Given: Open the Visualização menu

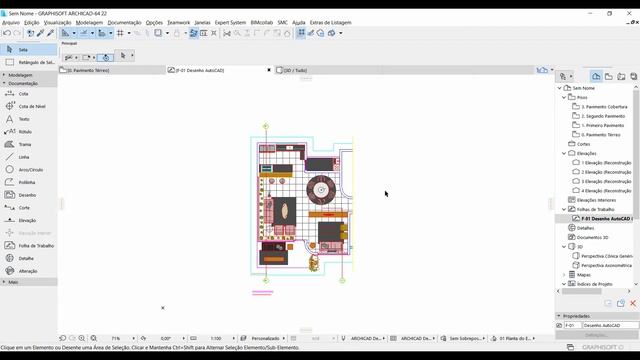Looking at the screenshot, I should pos(58,22).
